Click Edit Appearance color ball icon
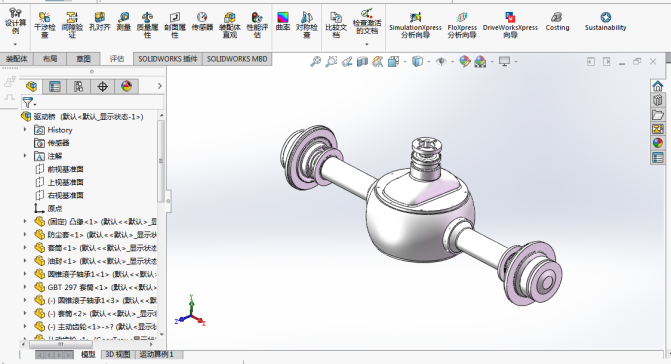This screenshot has width=671, height=364. [x=465, y=62]
